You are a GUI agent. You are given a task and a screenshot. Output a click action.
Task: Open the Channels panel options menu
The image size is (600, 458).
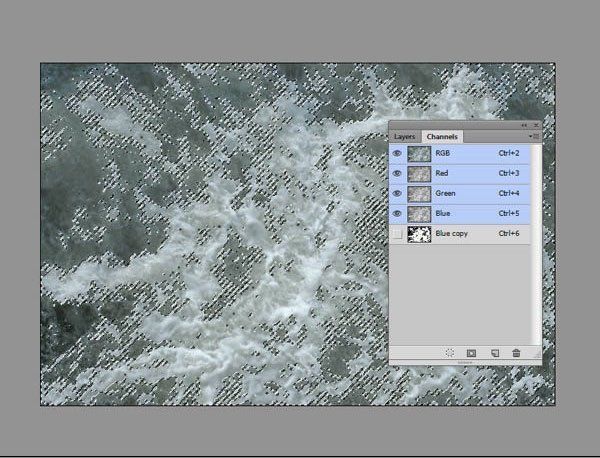(x=534, y=136)
